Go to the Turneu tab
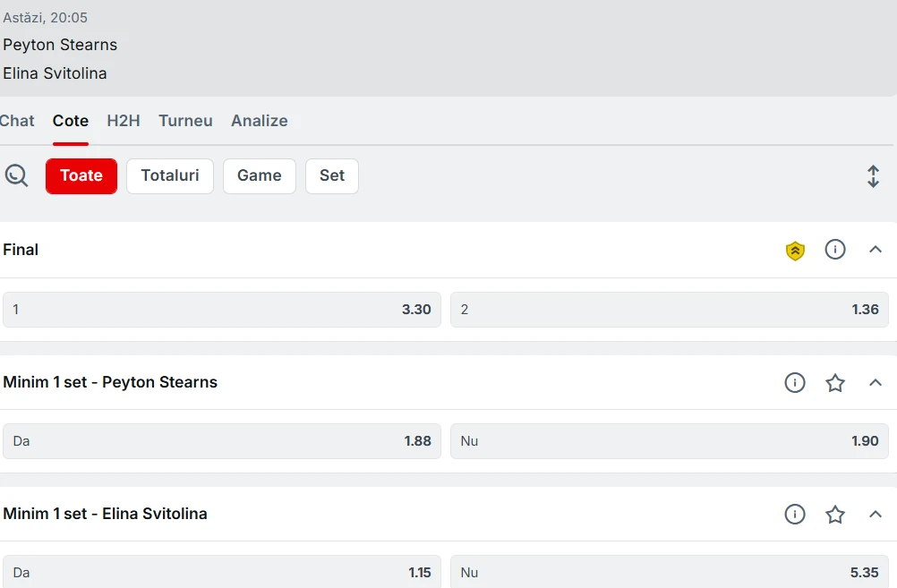 pyautogui.click(x=185, y=121)
